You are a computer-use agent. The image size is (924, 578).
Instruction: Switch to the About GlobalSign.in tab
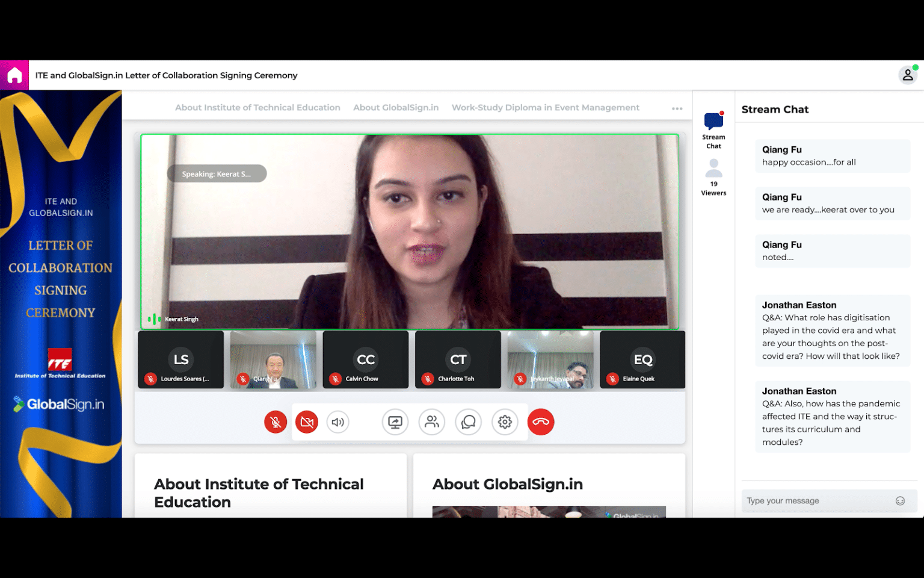tap(396, 107)
